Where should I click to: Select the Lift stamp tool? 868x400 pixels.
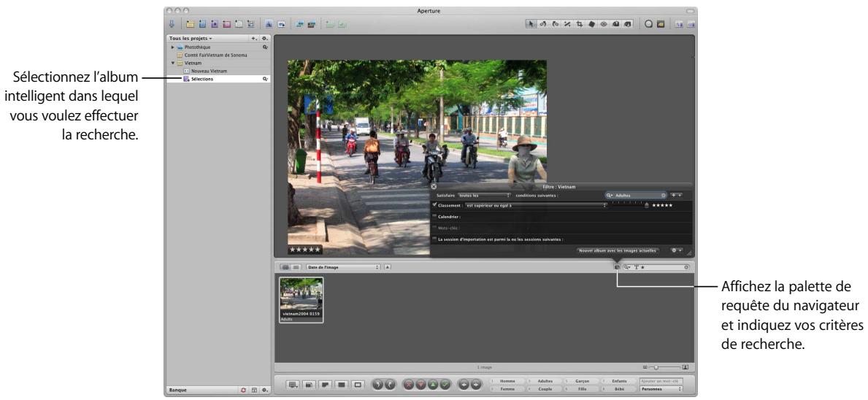click(615, 24)
